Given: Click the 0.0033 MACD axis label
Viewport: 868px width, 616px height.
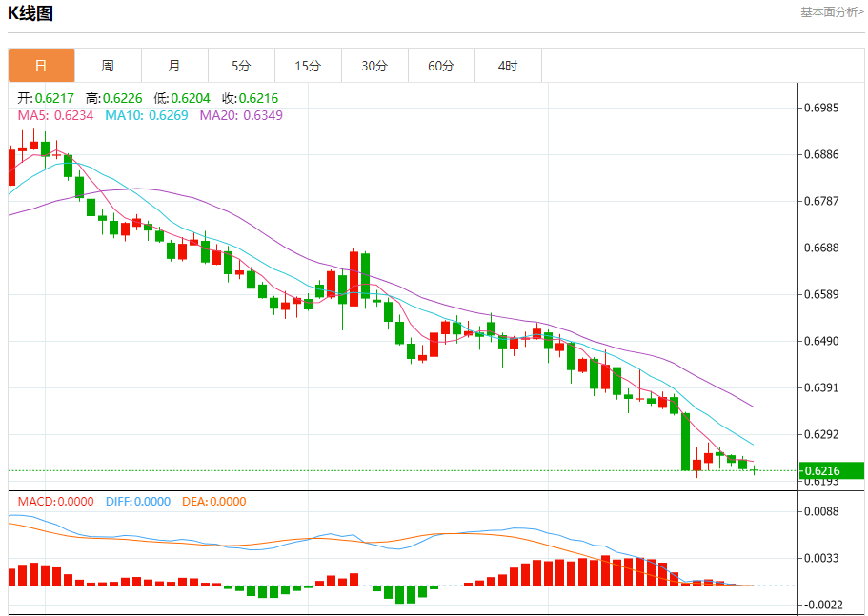Looking at the screenshot, I should 821,558.
